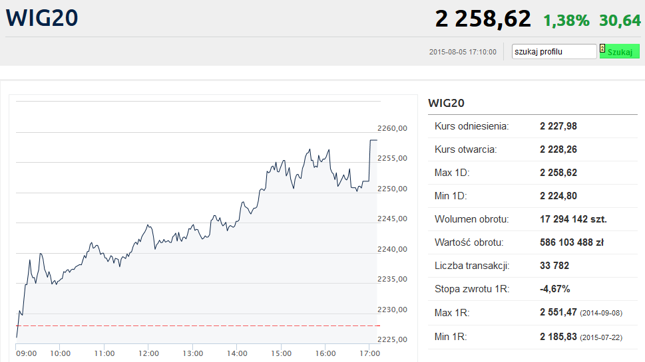Click the current index value 2 258,62
The image size is (645, 362).
[483, 19]
